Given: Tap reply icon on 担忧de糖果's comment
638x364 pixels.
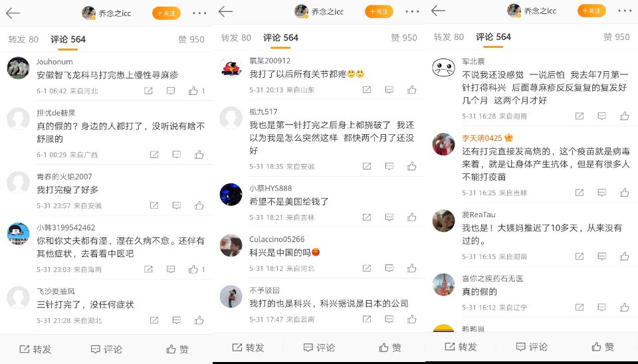Looking at the screenshot, I should (177, 155).
